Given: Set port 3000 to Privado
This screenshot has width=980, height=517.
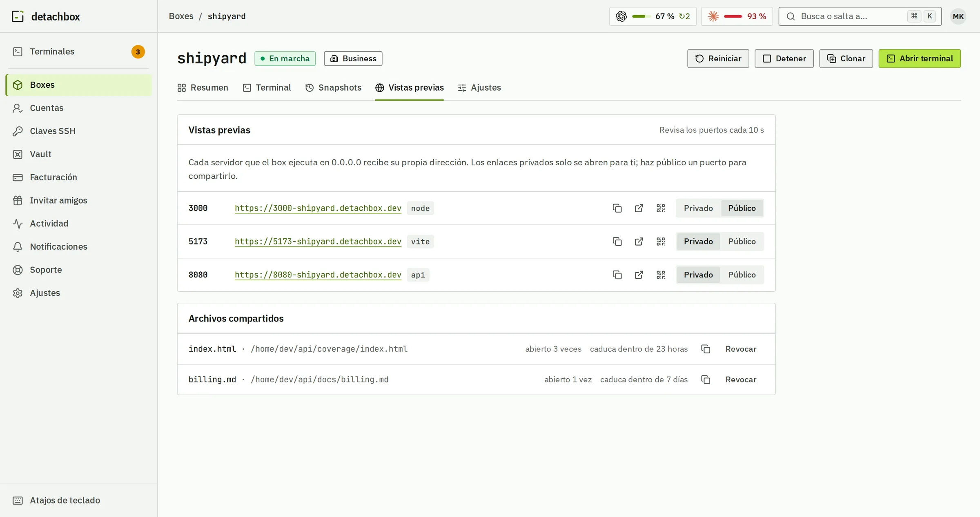Looking at the screenshot, I should pos(698,208).
